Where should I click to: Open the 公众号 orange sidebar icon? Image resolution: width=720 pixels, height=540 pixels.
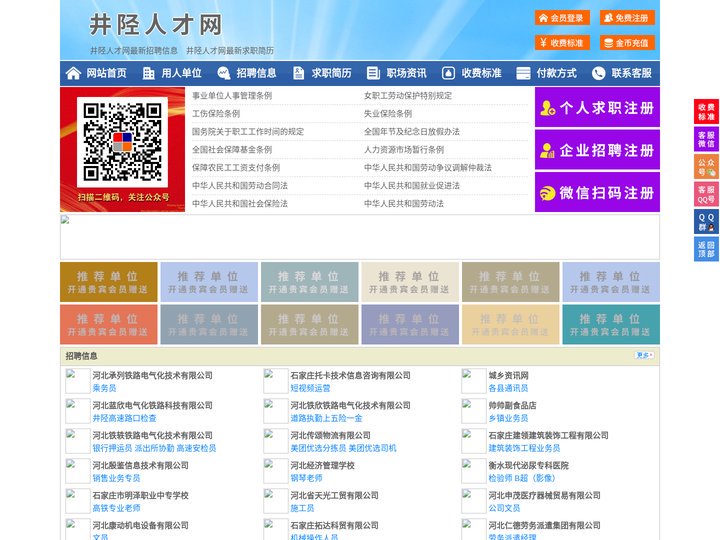(x=706, y=167)
